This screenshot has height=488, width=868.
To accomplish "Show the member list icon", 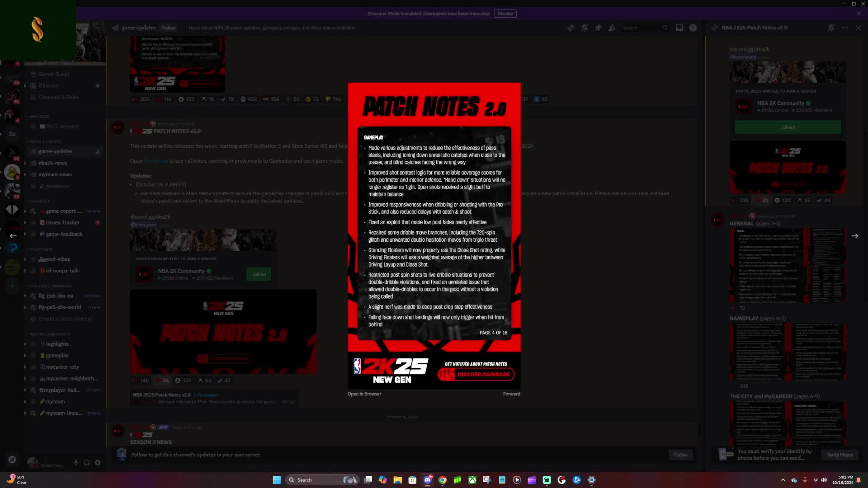I will click(x=612, y=28).
